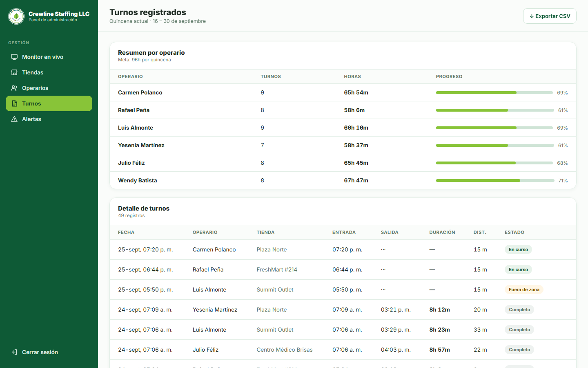Click the Cerrar sesión logout icon
This screenshot has width=588, height=368.
click(x=14, y=352)
